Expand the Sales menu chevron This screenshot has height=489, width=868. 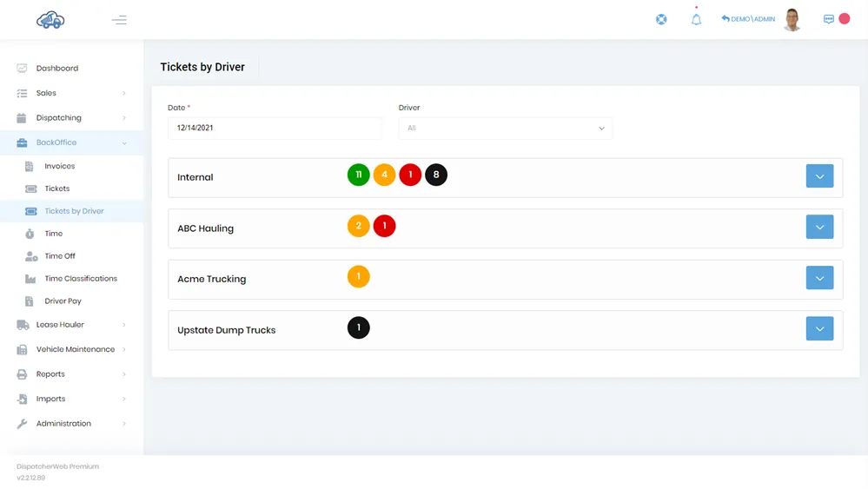coord(124,93)
